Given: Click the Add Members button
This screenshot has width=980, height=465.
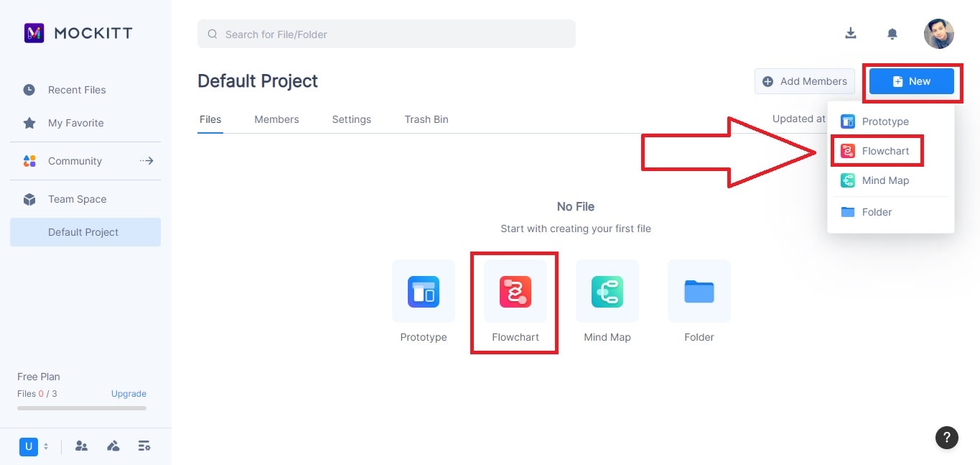Looking at the screenshot, I should pos(805,81).
